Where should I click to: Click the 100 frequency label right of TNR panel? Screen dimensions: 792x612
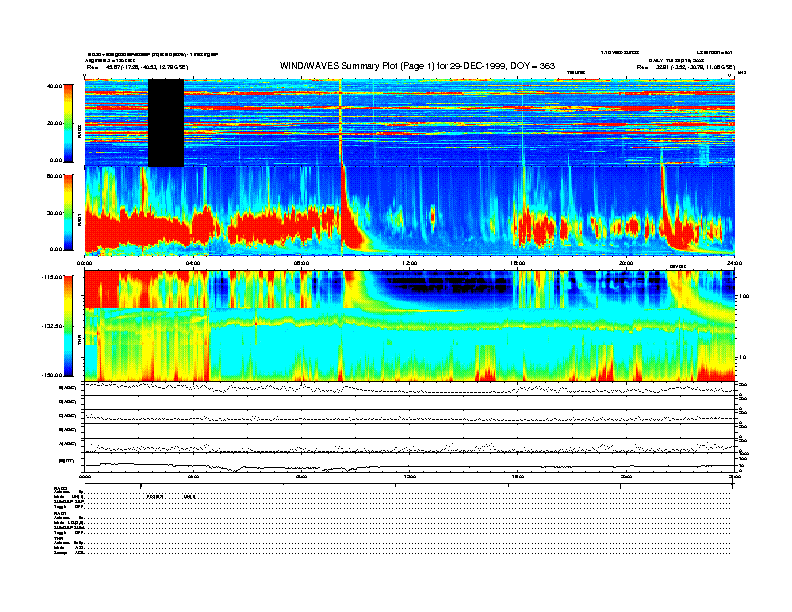click(x=744, y=296)
